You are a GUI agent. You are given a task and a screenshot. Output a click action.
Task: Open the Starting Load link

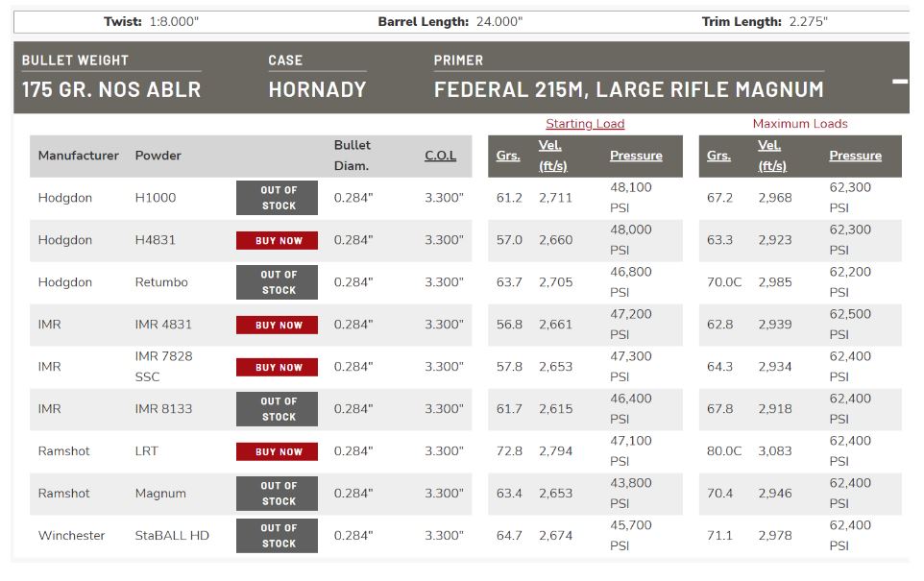(585, 124)
